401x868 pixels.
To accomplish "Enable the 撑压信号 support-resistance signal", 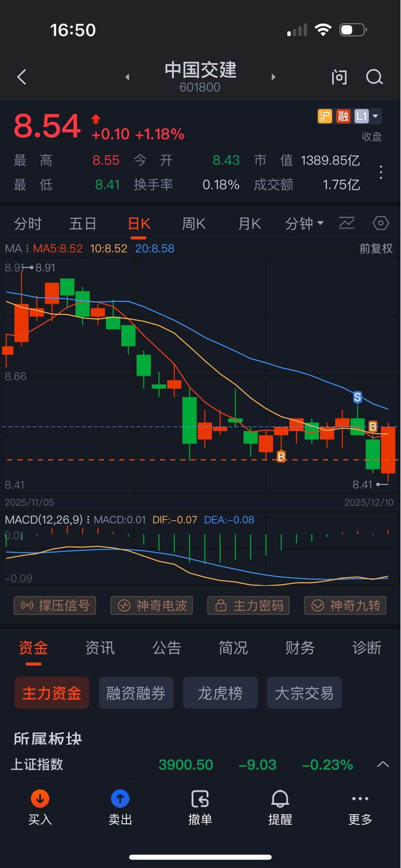I will point(55,606).
